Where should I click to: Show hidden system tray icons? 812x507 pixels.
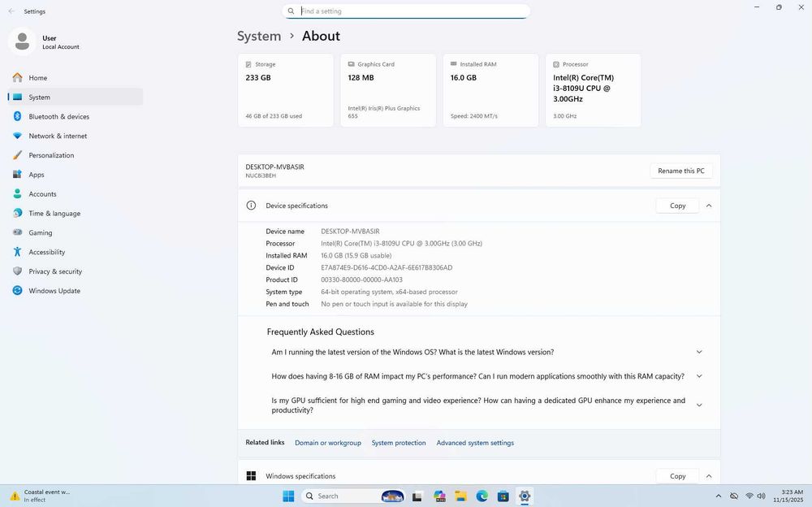(719, 496)
